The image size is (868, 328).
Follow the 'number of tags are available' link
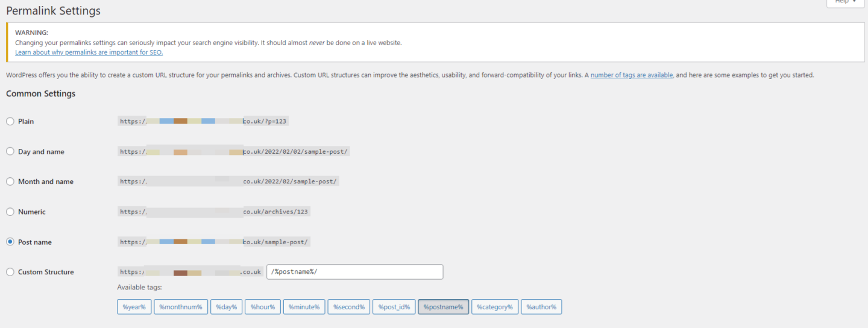(631, 75)
